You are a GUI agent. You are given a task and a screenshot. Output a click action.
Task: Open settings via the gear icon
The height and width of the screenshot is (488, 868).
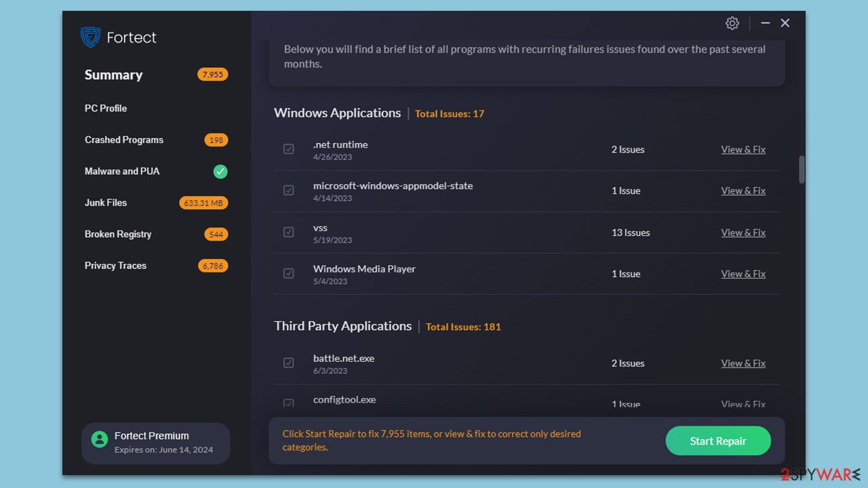tap(732, 23)
